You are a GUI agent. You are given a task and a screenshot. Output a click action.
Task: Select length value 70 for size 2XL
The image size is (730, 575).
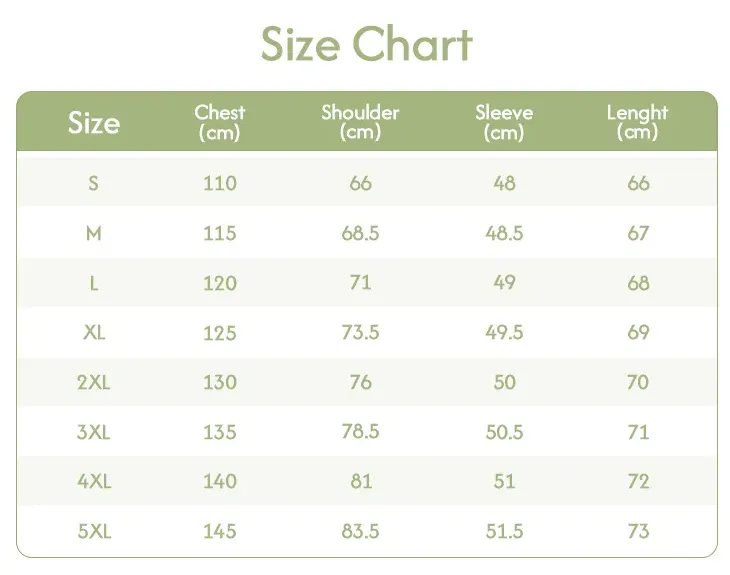click(x=638, y=382)
